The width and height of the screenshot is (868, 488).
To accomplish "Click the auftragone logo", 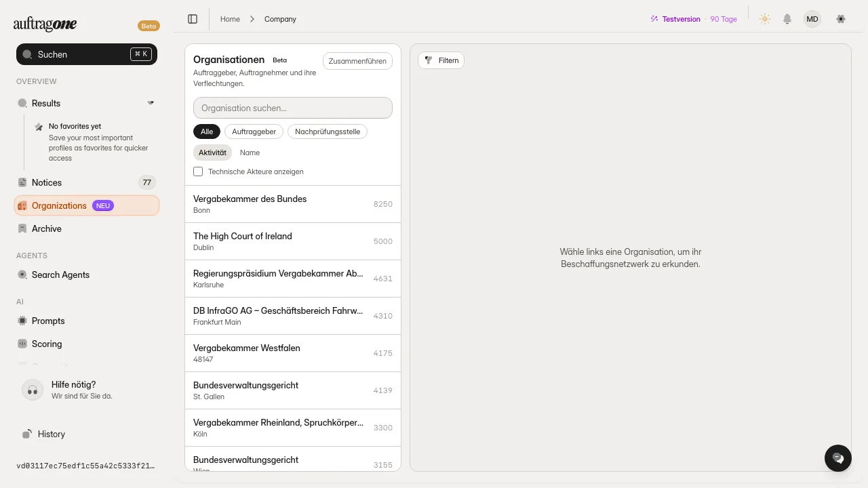I will click(45, 24).
